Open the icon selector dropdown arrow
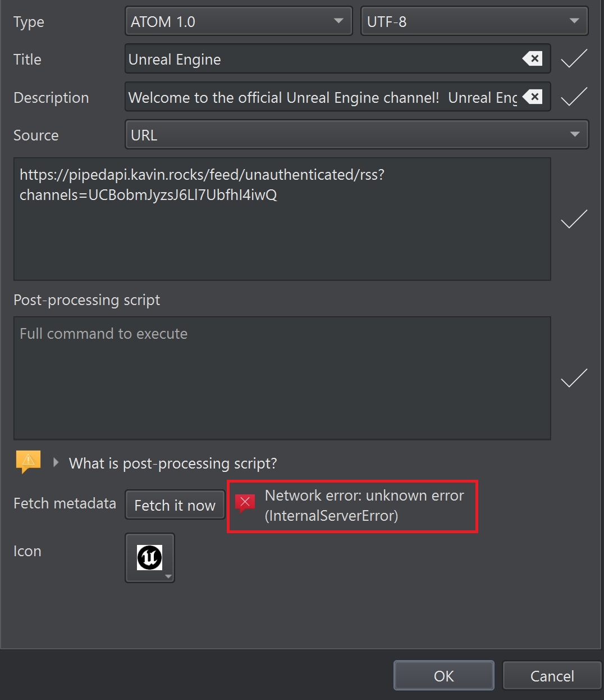 [x=168, y=578]
